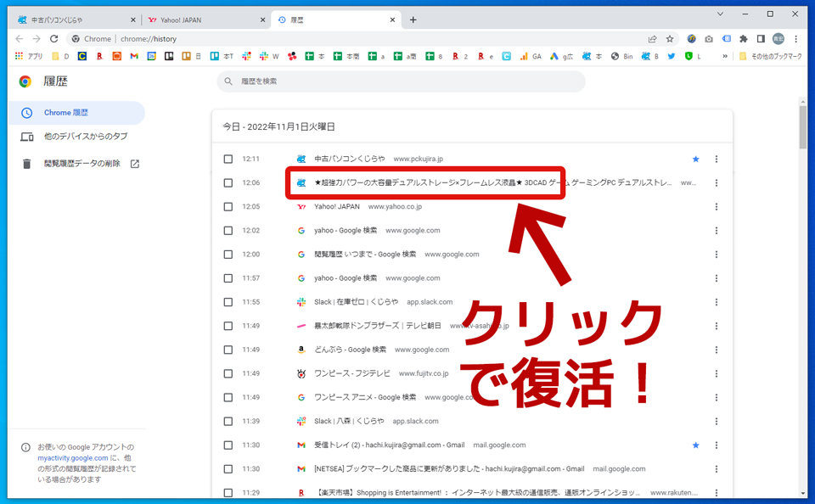Click the back navigation arrow
The height and width of the screenshot is (504, 815).
pos(19,38)
